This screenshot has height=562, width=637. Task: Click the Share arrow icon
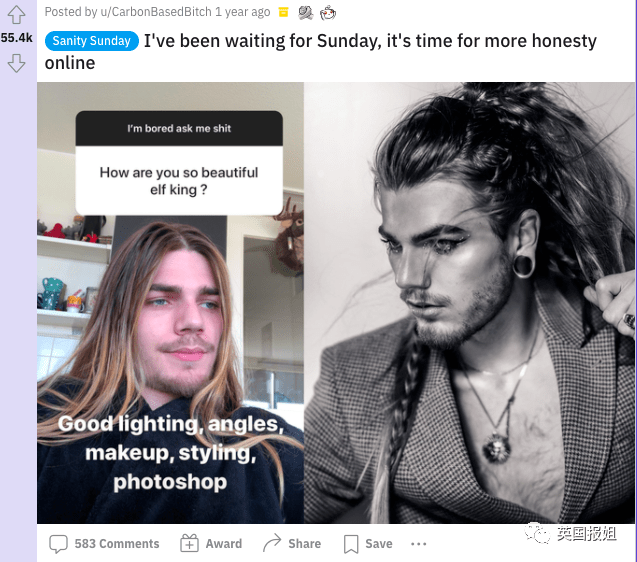pyautogui.click(x=272, y=542)
